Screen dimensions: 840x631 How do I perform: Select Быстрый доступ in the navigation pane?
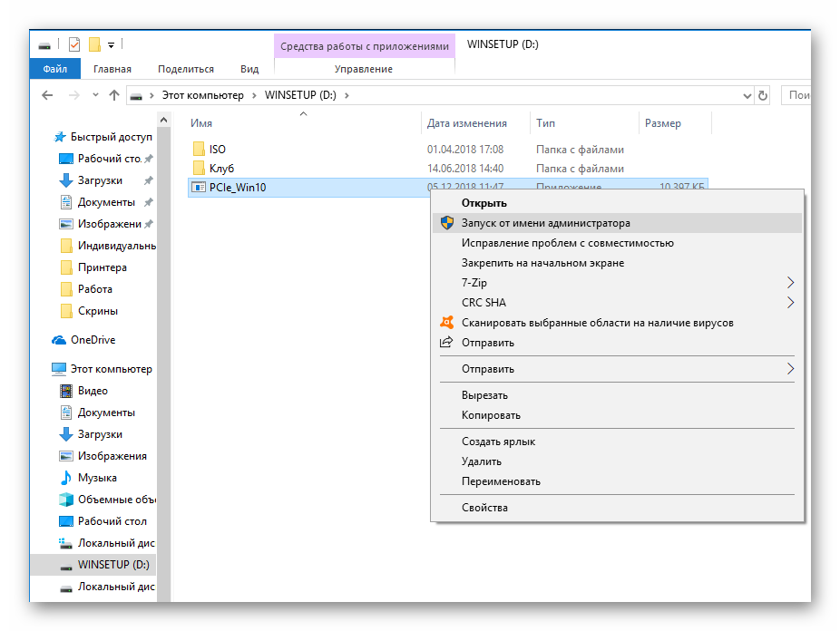click(103, 137)
